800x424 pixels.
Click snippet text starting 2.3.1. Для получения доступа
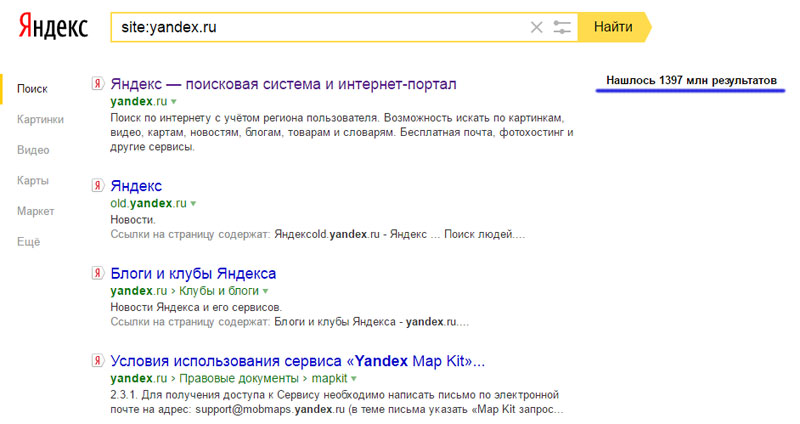coord(337,402)
